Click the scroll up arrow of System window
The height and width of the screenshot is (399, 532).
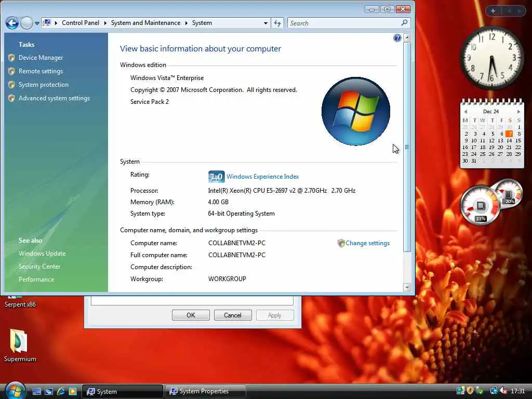coord(407,37)
